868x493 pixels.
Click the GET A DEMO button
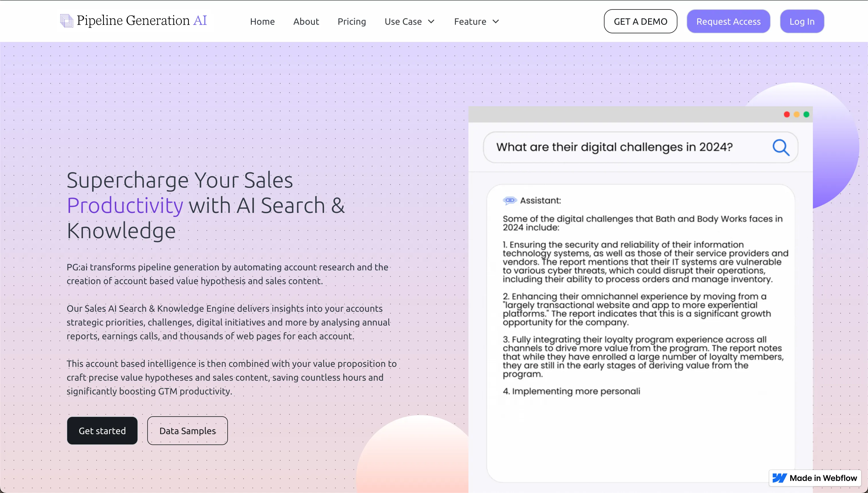pos(640,21)
